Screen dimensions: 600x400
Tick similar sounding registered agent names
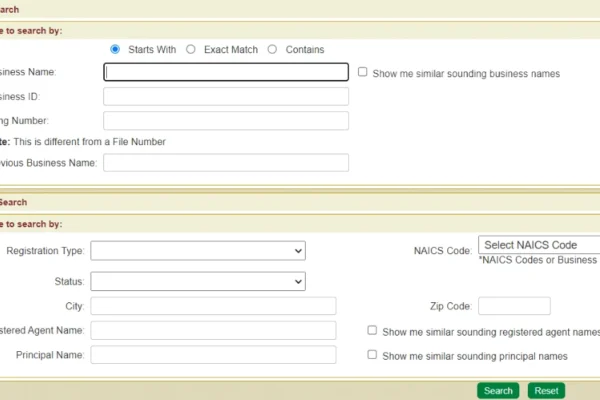tap(372, 330)
